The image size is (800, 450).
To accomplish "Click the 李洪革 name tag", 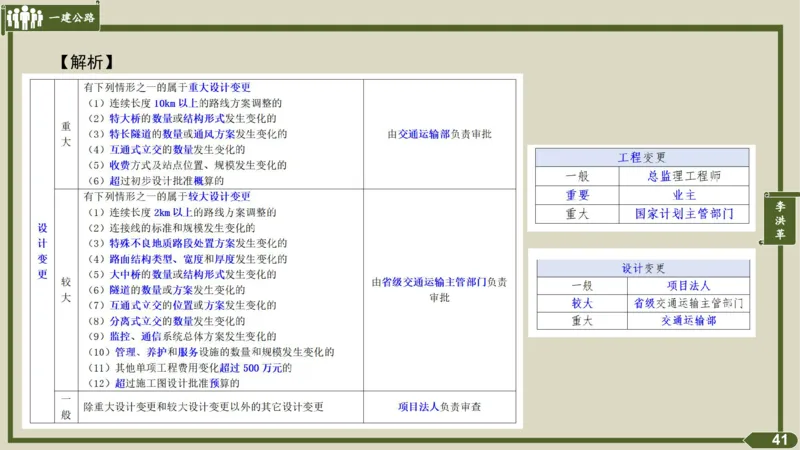I will coord(780,220).
